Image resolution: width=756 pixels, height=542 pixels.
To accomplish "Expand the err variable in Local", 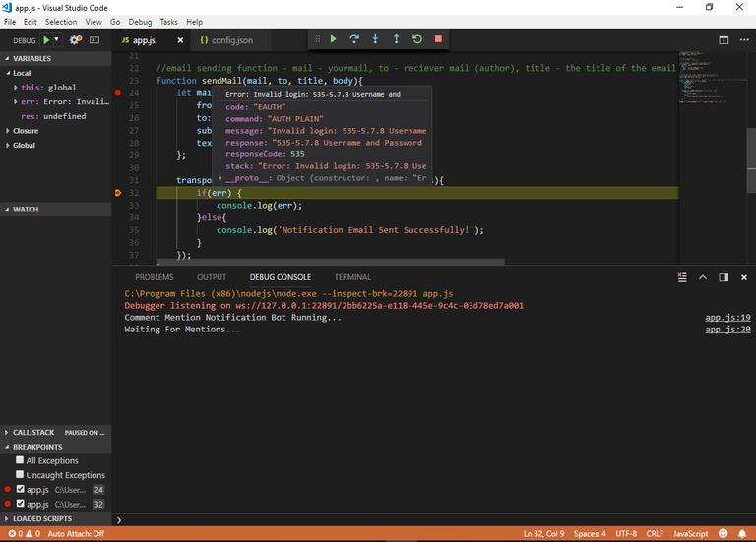I will (16, 101).
